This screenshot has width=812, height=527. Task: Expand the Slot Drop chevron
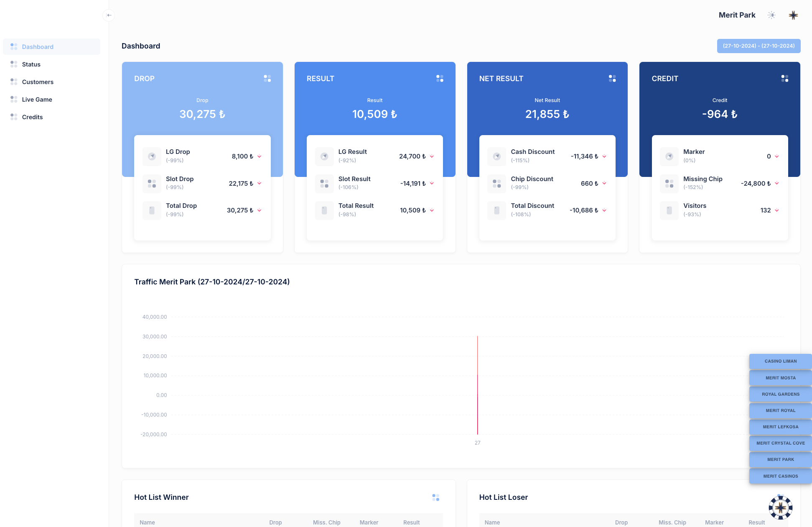tap(260, 184)
